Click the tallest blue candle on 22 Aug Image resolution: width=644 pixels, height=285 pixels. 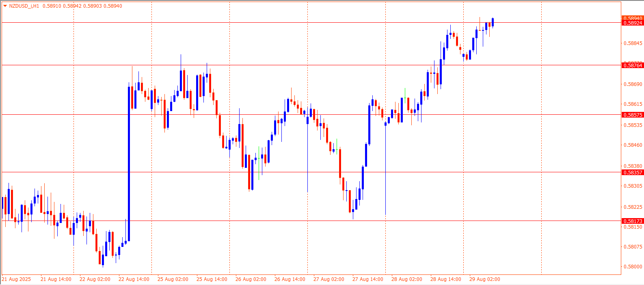pyautogui.click(x=129, y=162)
